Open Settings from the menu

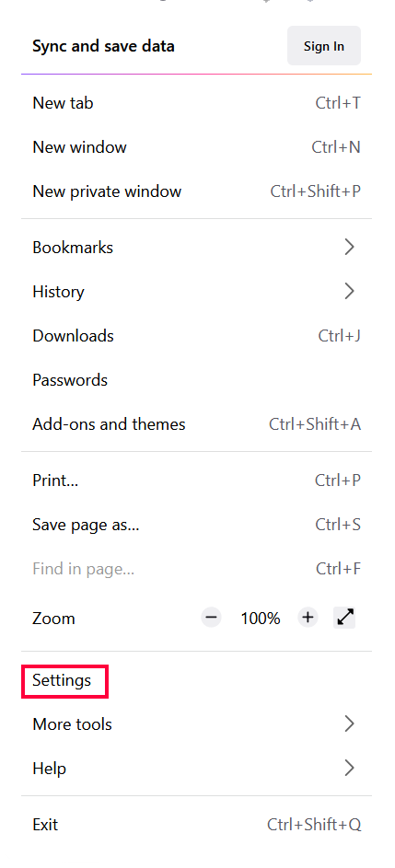(62, 680)
